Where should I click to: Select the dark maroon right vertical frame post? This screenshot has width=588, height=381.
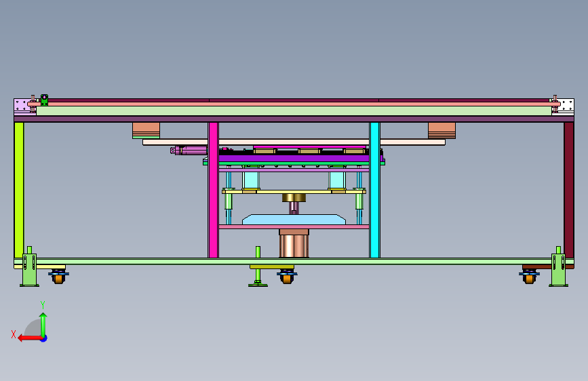click(x=569, y=190)
